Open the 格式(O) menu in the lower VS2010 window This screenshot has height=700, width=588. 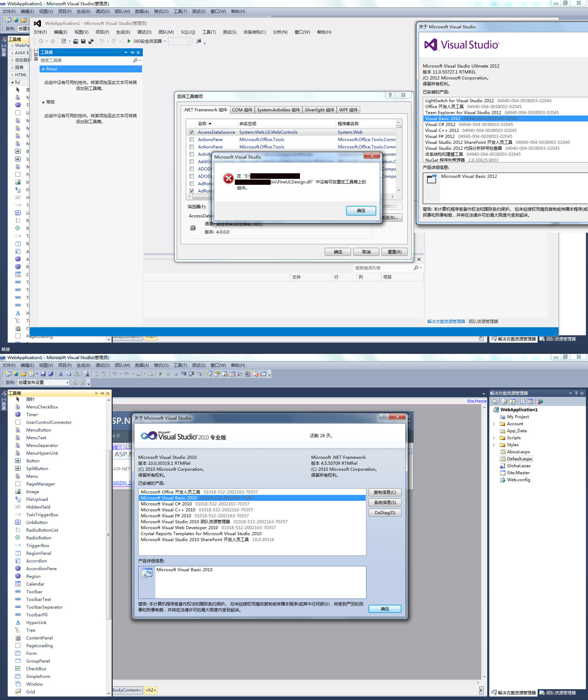[161, 365]
